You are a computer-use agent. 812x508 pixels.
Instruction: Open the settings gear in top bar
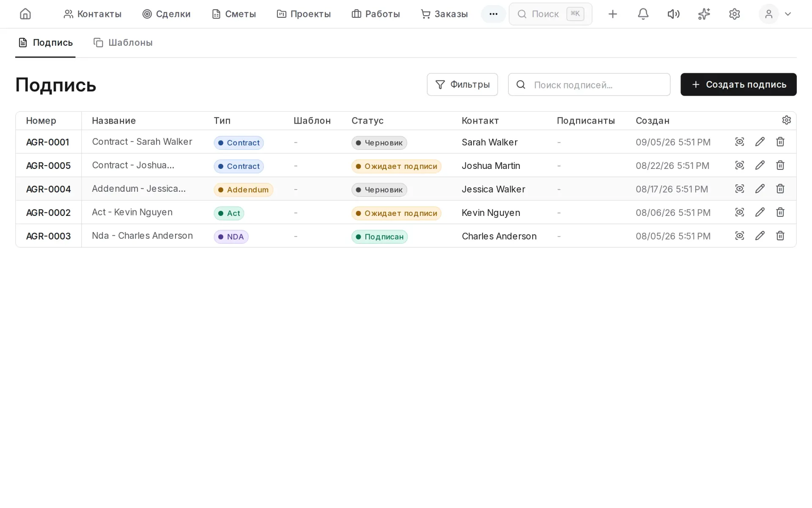pos(734,14)
